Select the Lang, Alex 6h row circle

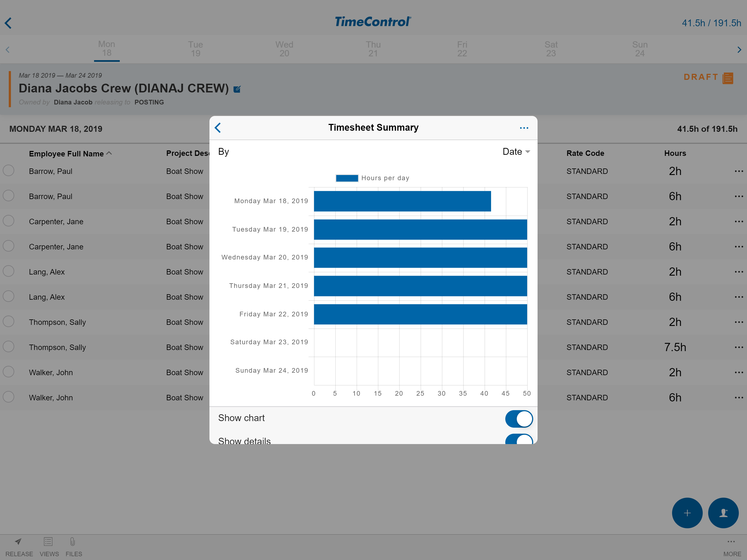coord(8,296)
